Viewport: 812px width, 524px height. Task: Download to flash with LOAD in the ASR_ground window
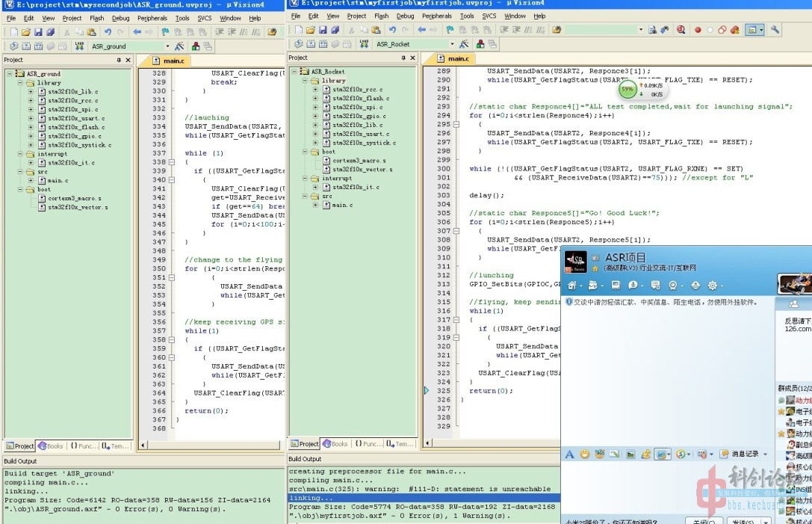[x=79, y=46]
